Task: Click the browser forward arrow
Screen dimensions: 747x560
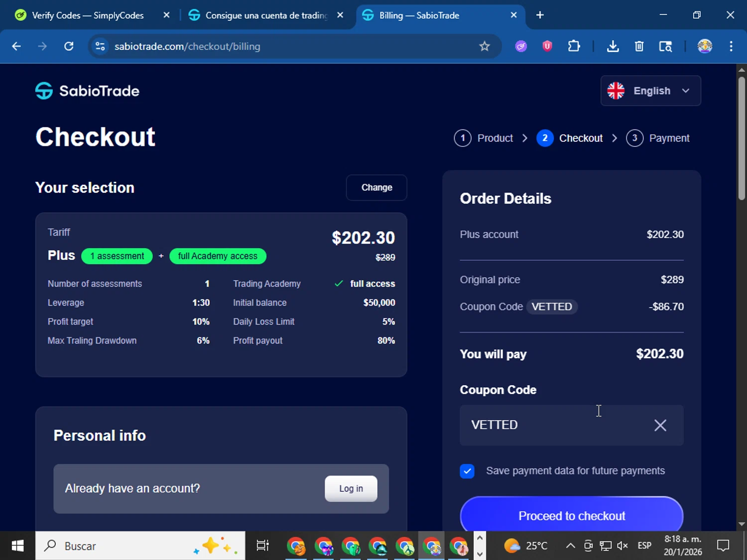Action: pos(42,46)
